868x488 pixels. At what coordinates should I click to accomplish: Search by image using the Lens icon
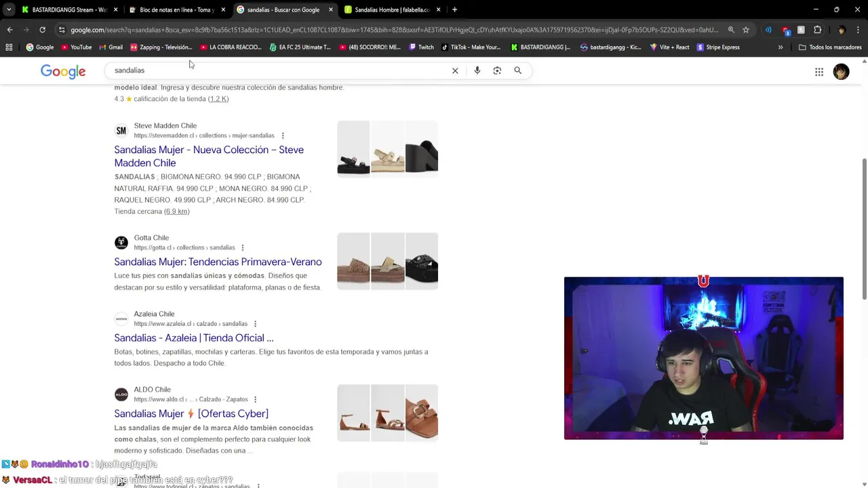click(497, 70)
